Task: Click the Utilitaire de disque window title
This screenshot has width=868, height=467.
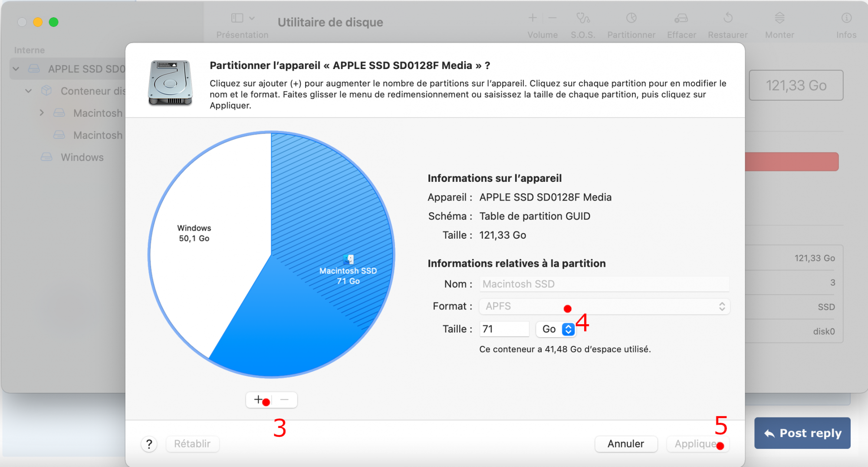Action: point(330,22)
